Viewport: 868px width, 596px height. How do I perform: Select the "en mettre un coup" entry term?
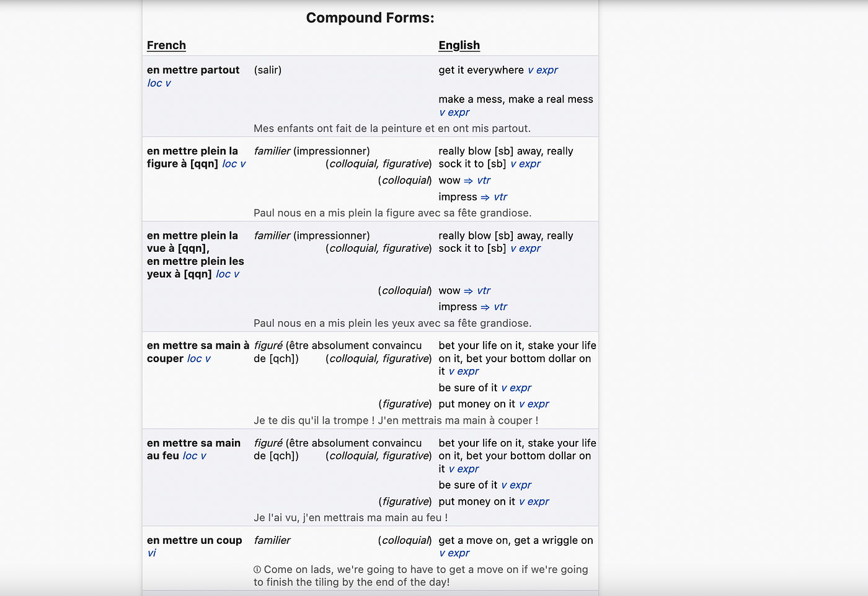point(195,540)
